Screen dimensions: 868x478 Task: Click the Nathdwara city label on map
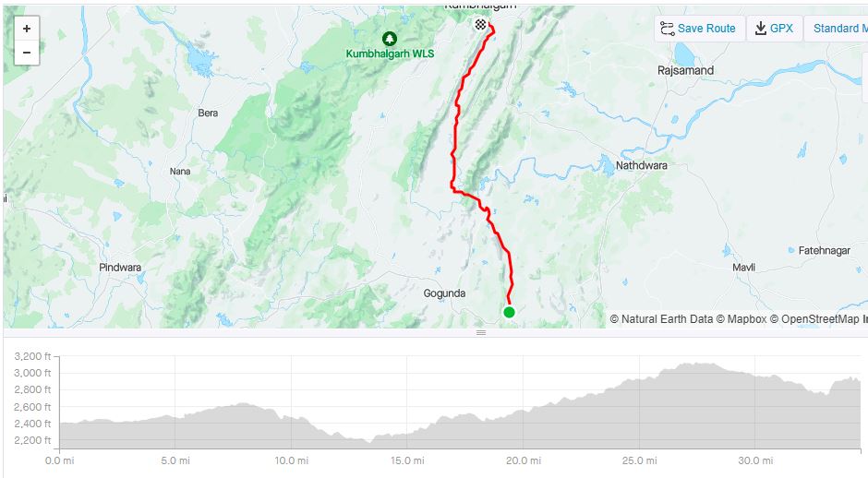coord(641,165)
